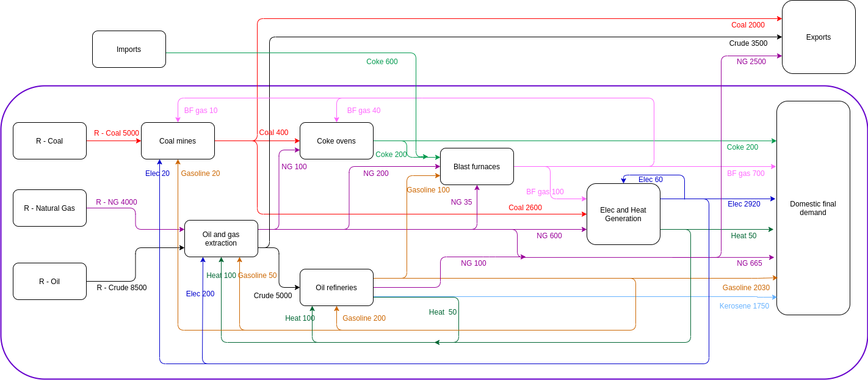Viewport: 868px width, 380px height.
Task: Select the R - Coal resource box
Action: point(49,141)
